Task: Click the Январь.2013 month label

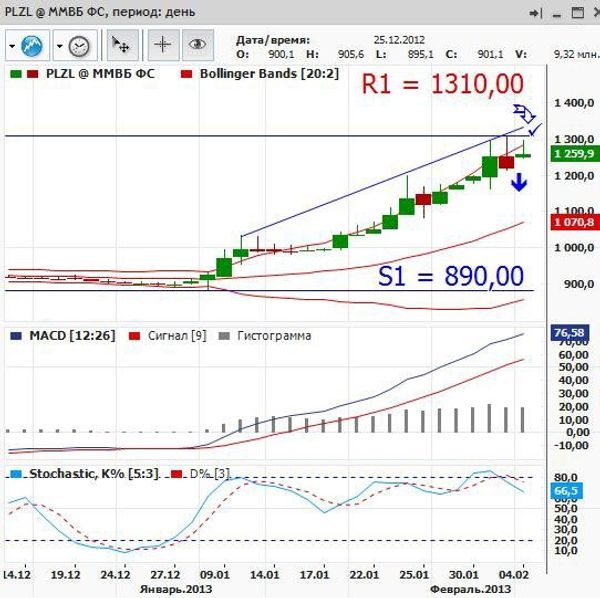Action: (x=176, y=589)
